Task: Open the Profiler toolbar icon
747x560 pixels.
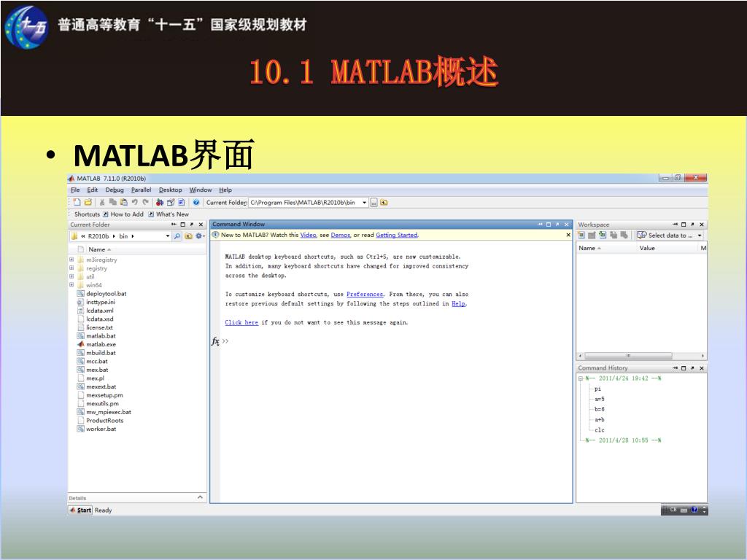Action: click(182, 203)
